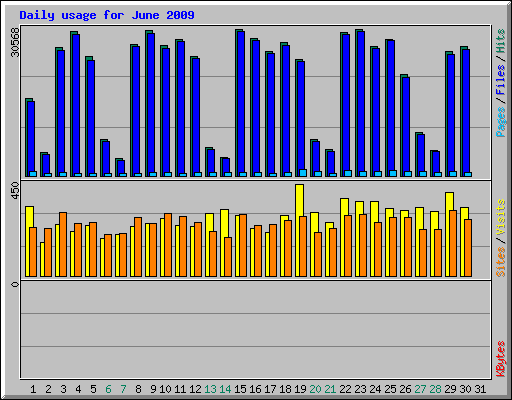Click day label 2 on the axis
Image resolution: width=512 pixels, height=400 pixels.
[48, 389]
